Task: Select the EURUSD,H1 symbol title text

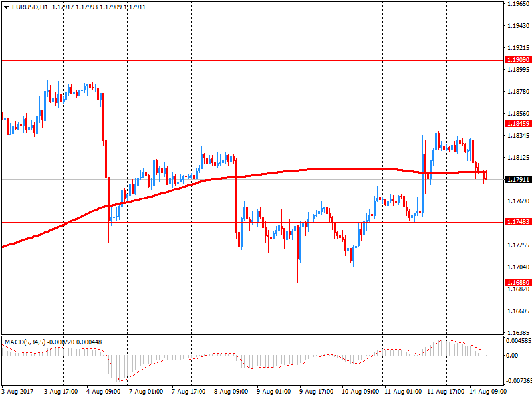Action: coord(30,7)
